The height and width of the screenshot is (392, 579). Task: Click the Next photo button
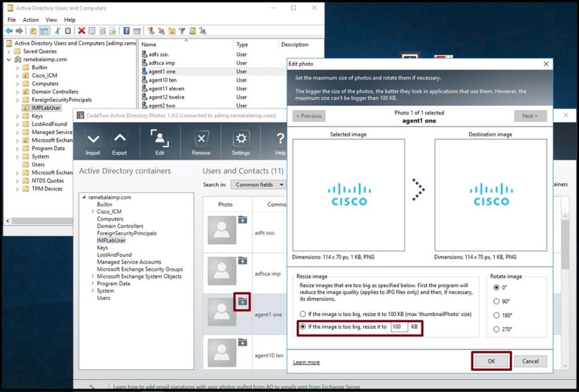click(x=530, y=116)
